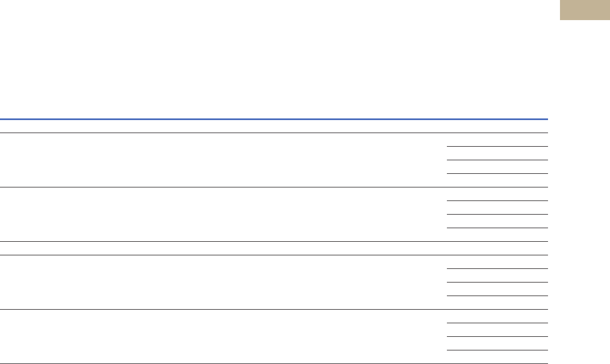This screenshot has width=610, height=364.
Task: Select third section's top right-column cell
Action: click(x=497, y=262)
